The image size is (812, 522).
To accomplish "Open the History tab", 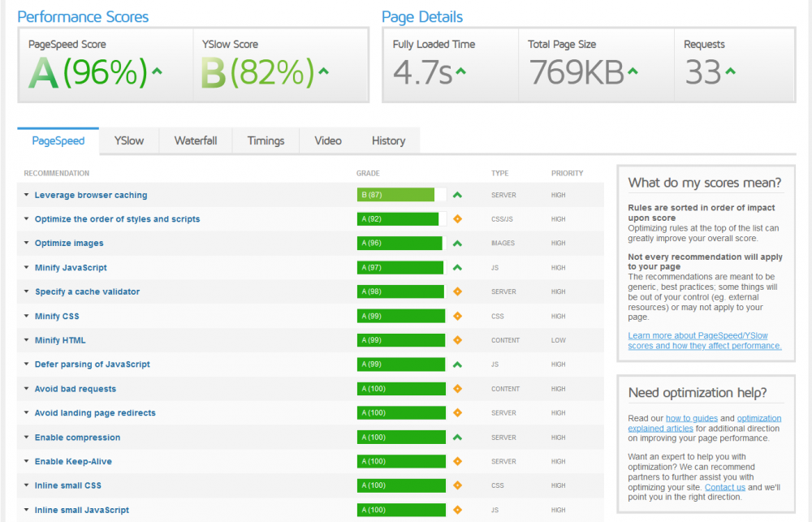I will 388,140.
